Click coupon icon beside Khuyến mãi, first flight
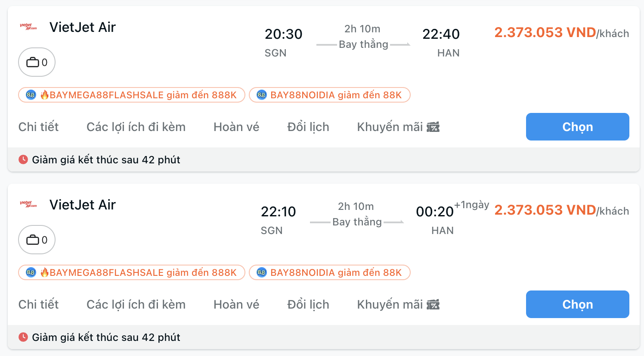Image resolution: width=644 pixels, height=356 pixels. 433,127
